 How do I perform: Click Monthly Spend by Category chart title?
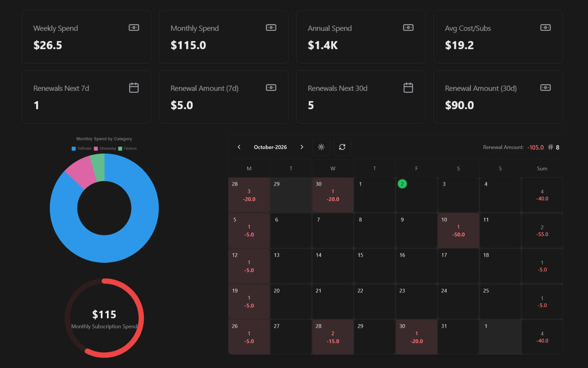104,139
